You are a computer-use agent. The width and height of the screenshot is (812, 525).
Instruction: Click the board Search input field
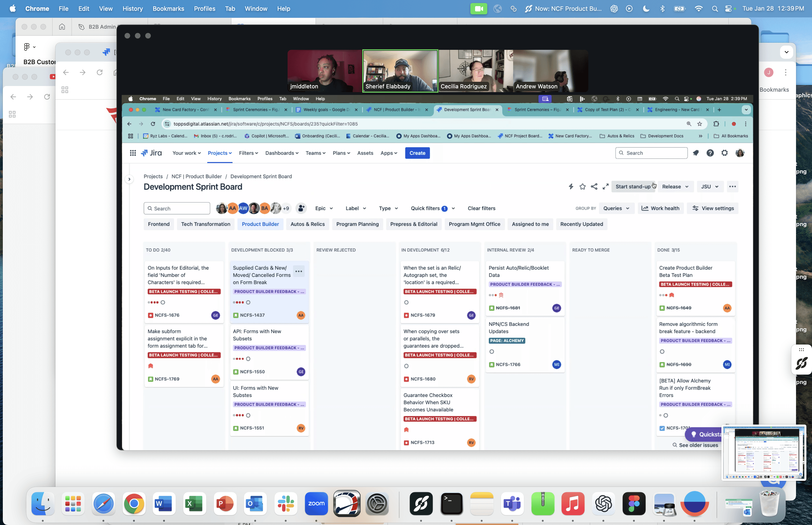[x=177, y=208]
